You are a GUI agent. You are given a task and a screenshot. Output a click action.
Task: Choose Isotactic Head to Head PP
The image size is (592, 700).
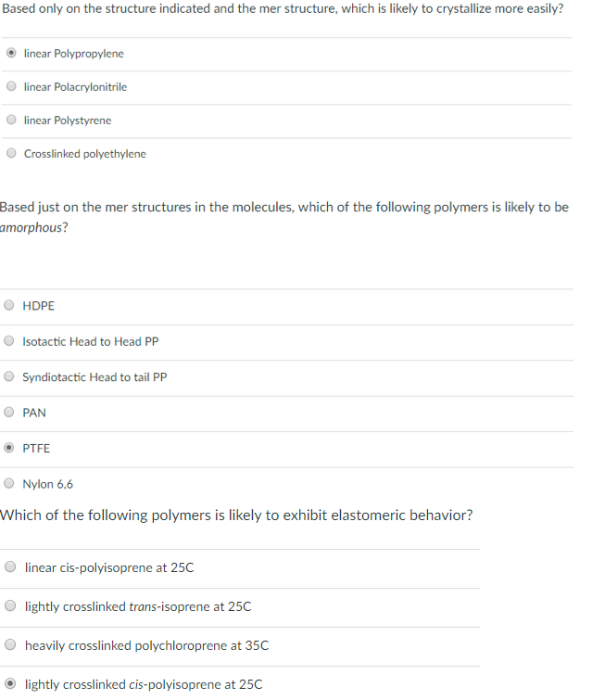[9, 341]
